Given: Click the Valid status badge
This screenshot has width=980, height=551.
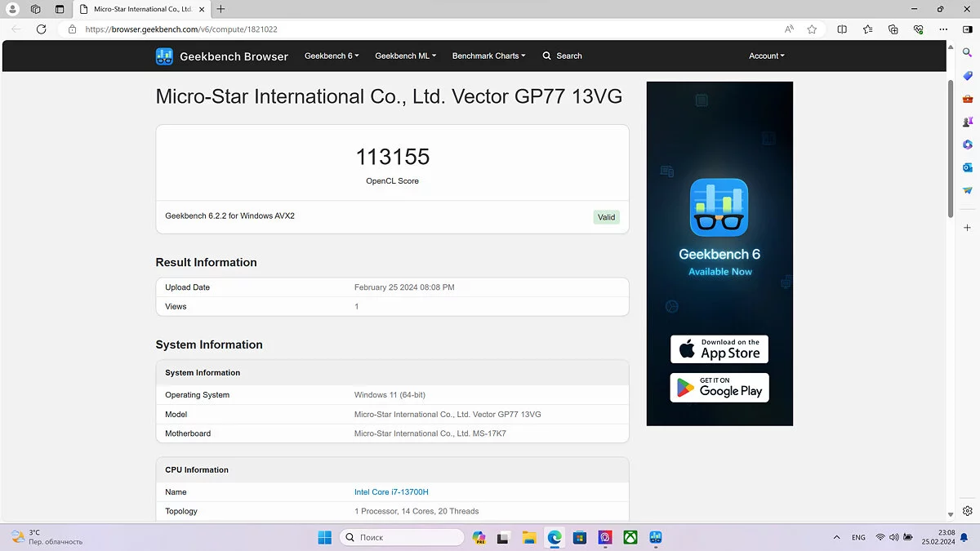Looking at the screenshot, I should pos(606,217).
